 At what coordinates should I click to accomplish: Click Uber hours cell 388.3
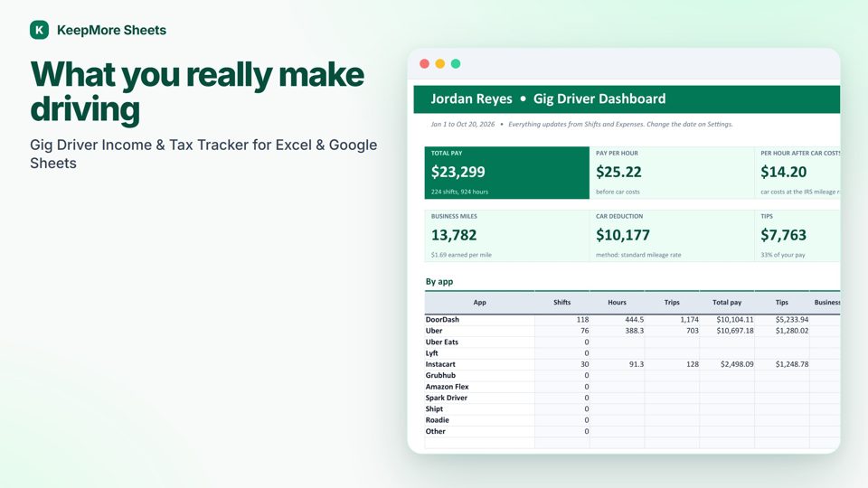617,331
